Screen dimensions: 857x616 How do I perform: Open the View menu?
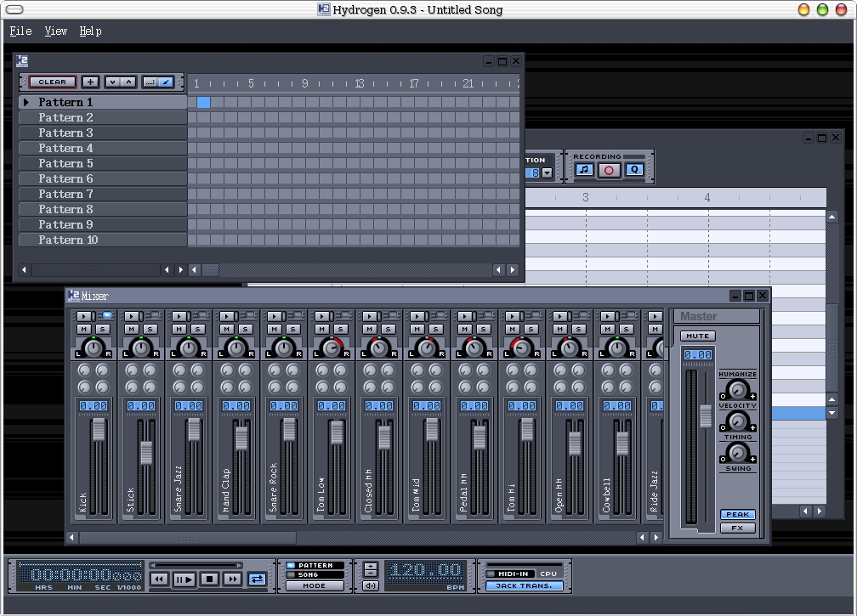(x=56, y=31)
